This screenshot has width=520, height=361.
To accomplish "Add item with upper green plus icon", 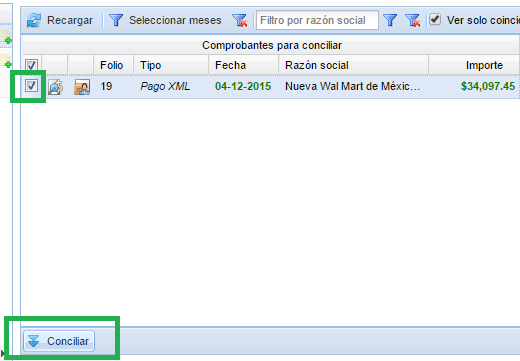I will (x=8, y=41).
